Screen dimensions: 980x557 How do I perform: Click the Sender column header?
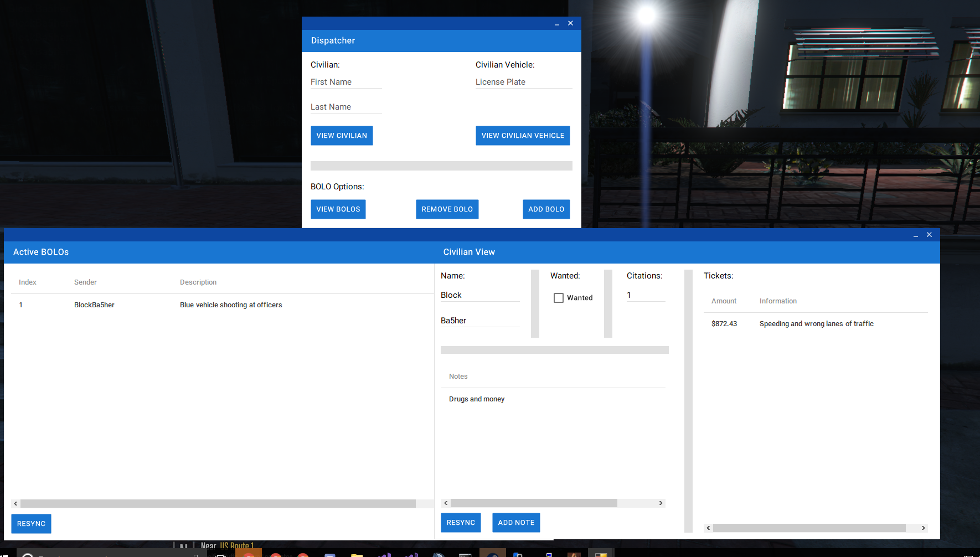click(85, 282)
